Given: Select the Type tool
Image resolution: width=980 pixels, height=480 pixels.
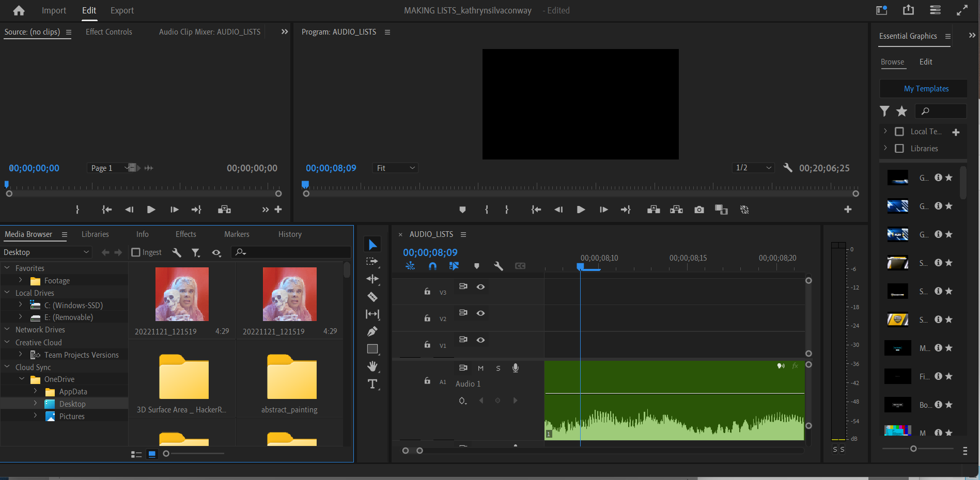Looking at the screenshot, I should pyautogui.click(x=372, y=384).
